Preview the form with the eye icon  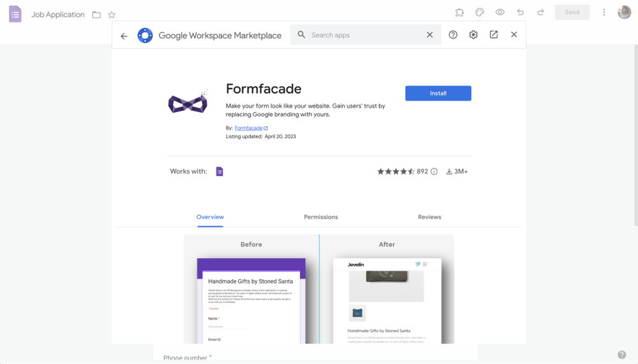click(x=500, y=12)
